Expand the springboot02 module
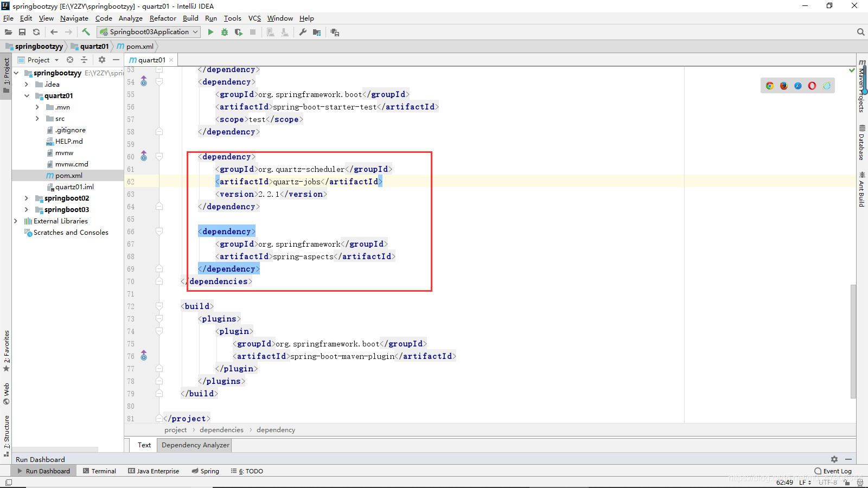 (27, 198)
